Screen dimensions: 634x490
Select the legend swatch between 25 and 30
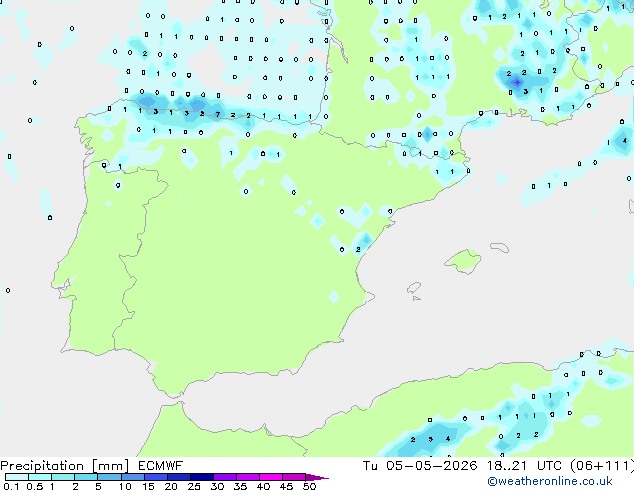click(202, 477)
